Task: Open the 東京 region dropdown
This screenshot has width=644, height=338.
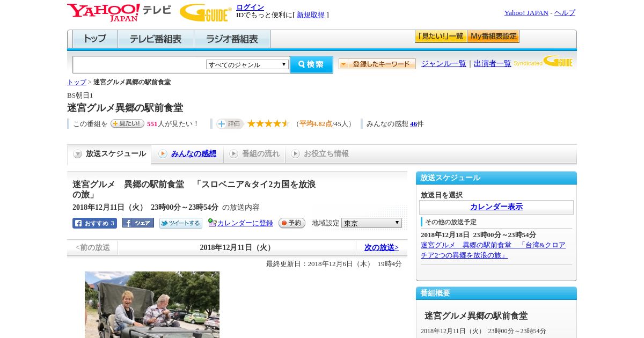Action: click(371, 223)
